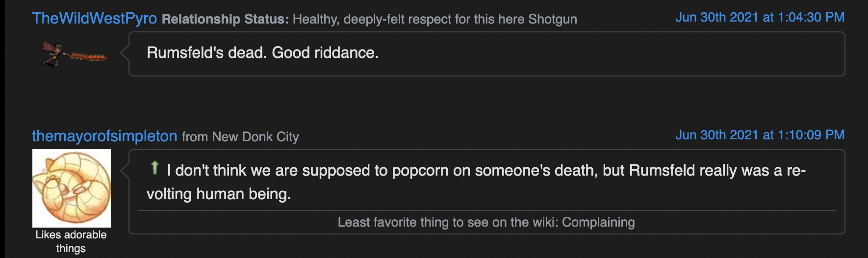Click the green up arrow reply icon
This screenshot has width=868, height=258.
pos(154,168)
